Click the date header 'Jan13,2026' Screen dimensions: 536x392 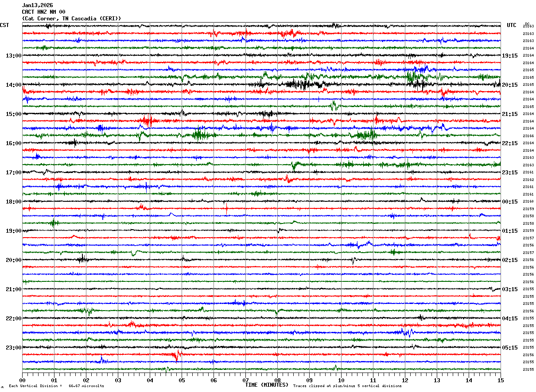pyautogui.click(x=37, y=5)
